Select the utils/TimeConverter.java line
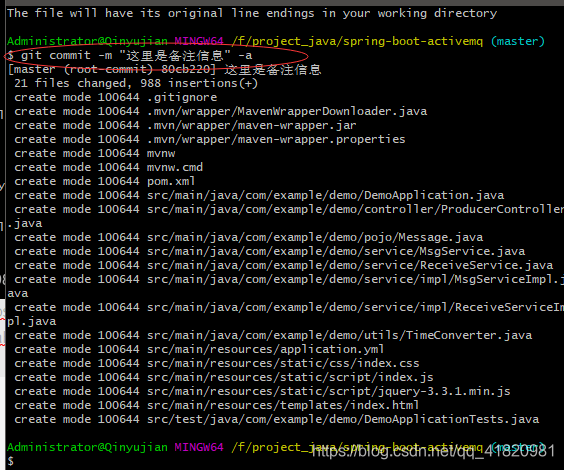 273,336
